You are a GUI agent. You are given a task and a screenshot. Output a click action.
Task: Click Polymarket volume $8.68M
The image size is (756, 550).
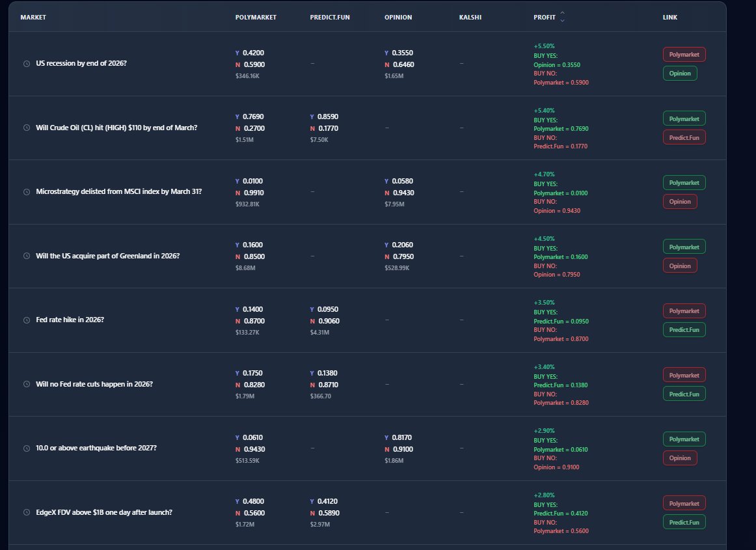coord(245,268)
